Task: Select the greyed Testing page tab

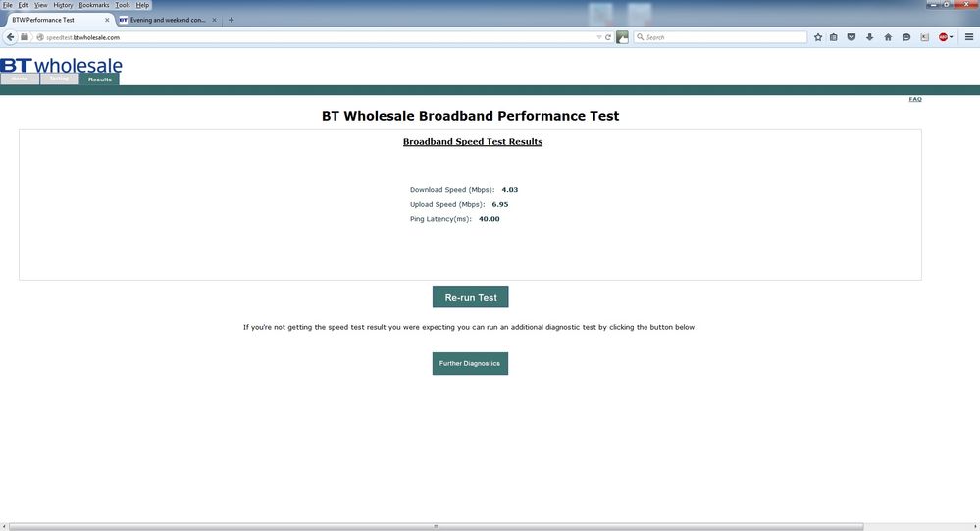Action: (x=60, y=79)
